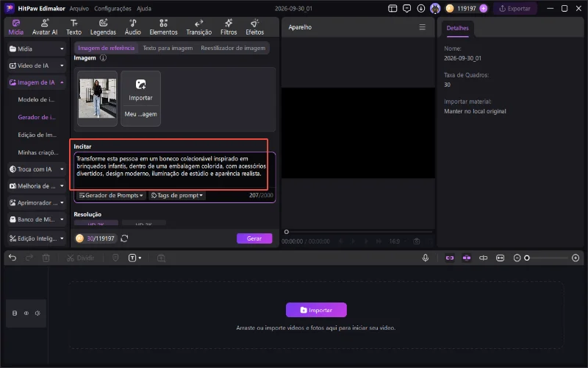Image resolution: width=588 pixels, height=368 pixels.
Task: Open the Legendas tool
Action: [x=103, y=27]
